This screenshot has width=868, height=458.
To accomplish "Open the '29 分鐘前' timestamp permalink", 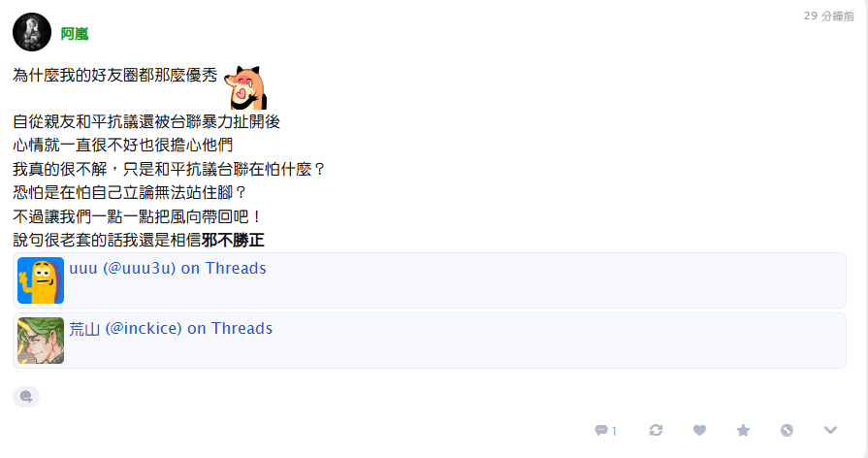I will pos(828,16).
